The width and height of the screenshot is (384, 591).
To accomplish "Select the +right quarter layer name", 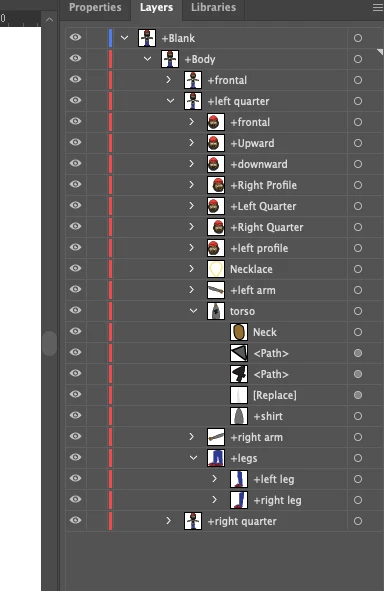I will pos(242,521).
